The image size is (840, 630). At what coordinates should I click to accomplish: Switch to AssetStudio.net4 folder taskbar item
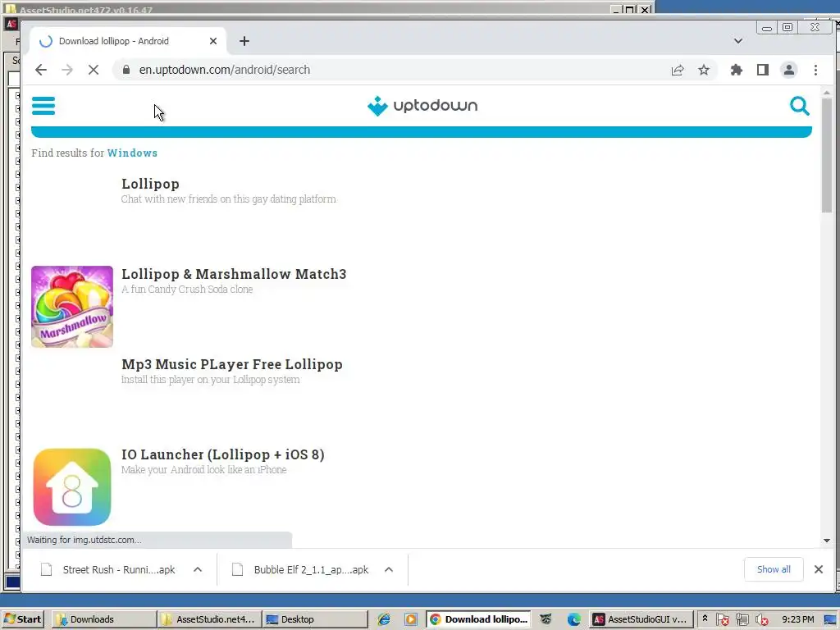click(x=209, y=619)
